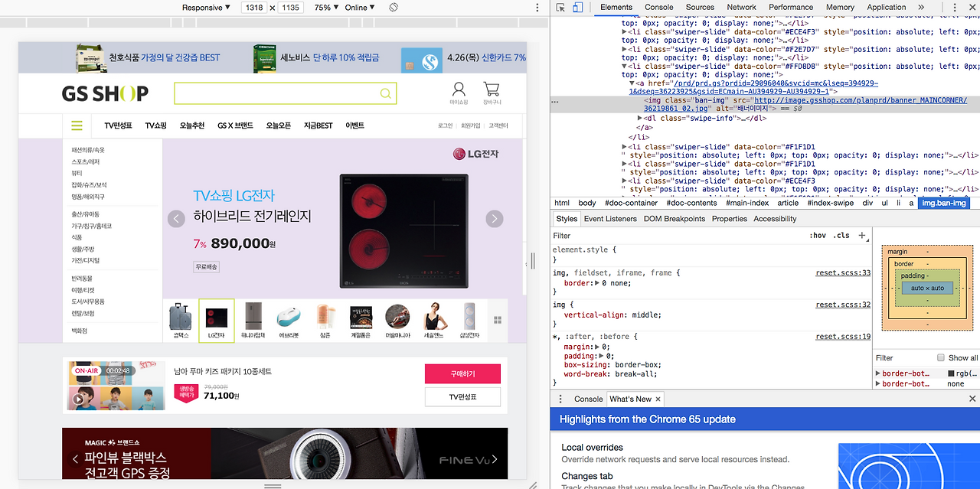The width and height of the screenshot is (980, 489).
Task: Open reset.scss:33 source link
Action: (x=843, y=272)
